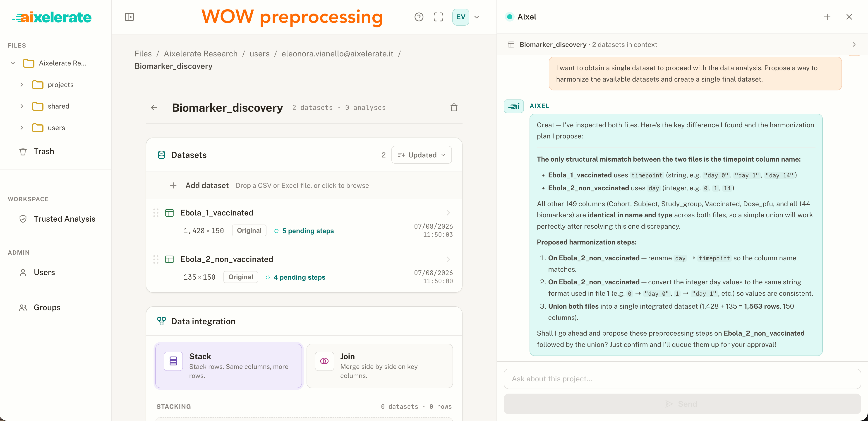The height and width of the screenshot is (421, 868).
Task: Open help via the question mark icon
Action: pos(419,17)
